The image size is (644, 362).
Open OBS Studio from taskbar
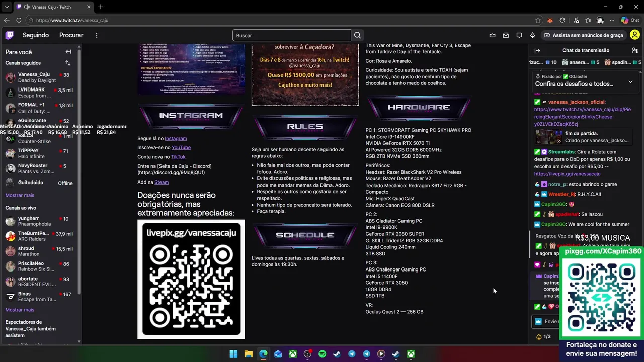point(307,354)
